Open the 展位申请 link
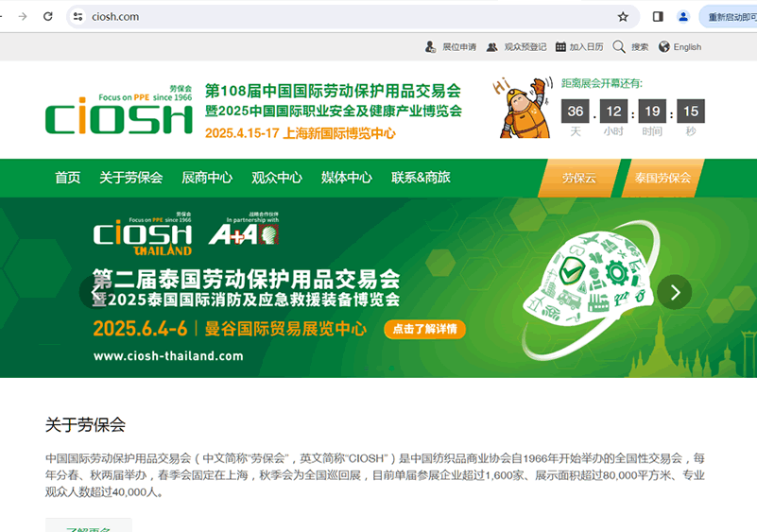Viewport: 757px width, 532px height. (x=459, y=47)
